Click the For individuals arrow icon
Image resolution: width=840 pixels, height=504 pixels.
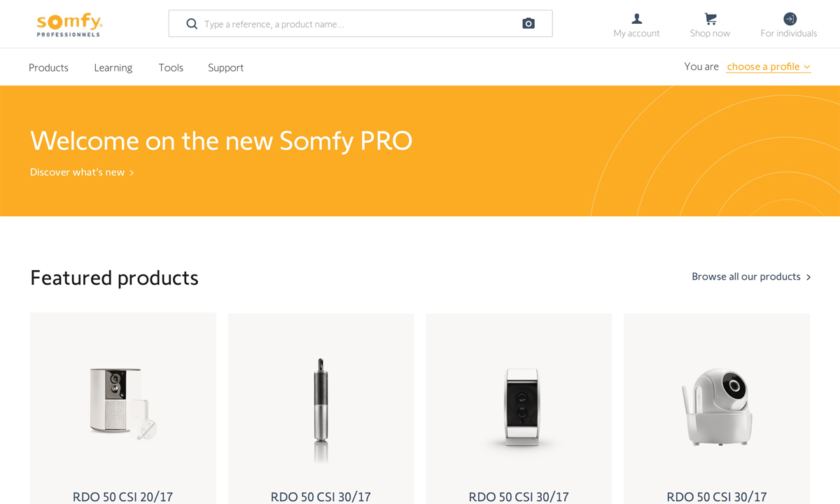[x=790, y=19]
